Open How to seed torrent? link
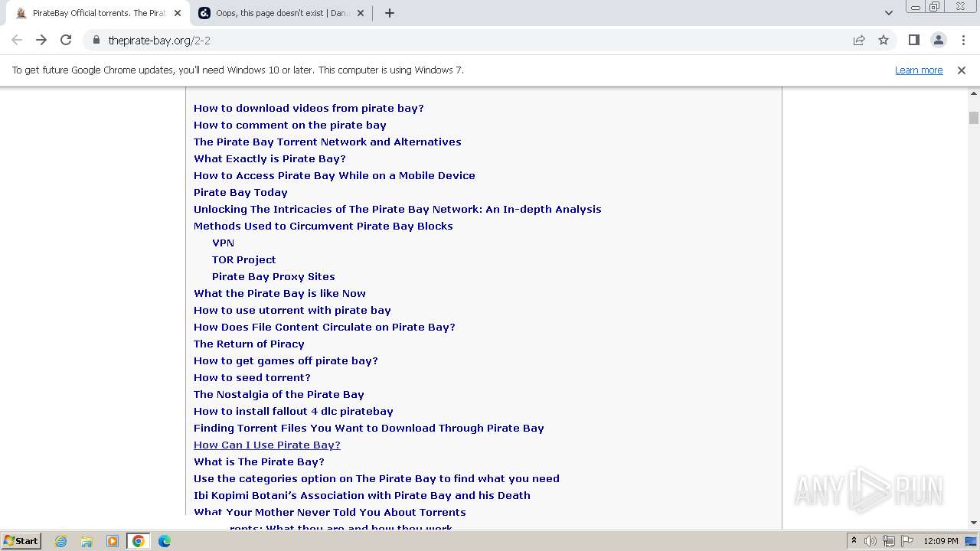 pyautogui.click(x=252, y=377)
